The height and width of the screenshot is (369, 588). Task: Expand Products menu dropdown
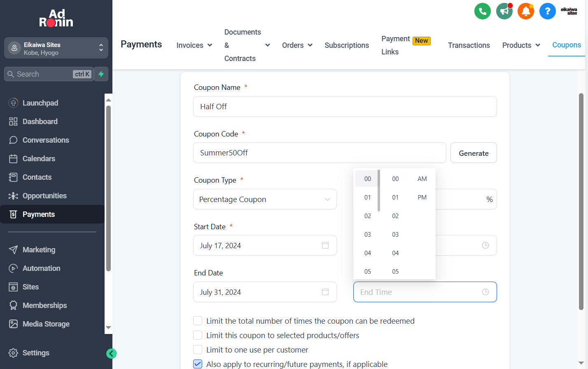(x=521, y=45)
